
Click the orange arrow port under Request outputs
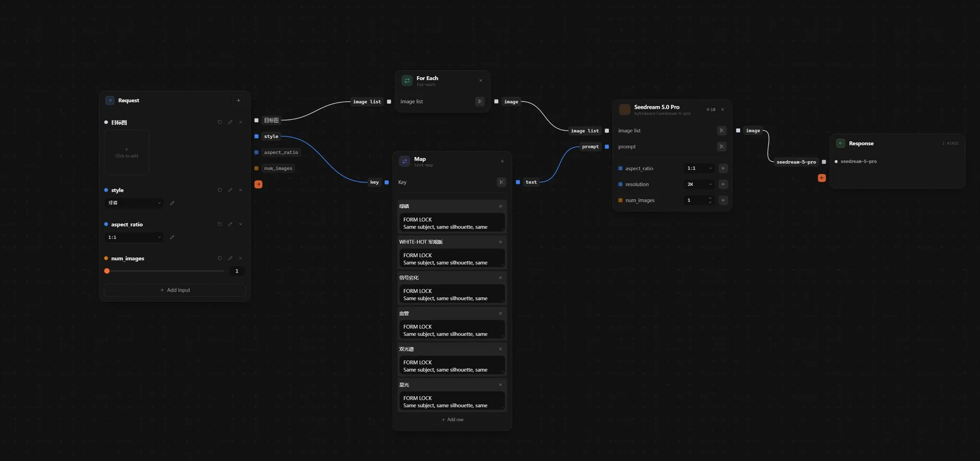pos(259,184)
